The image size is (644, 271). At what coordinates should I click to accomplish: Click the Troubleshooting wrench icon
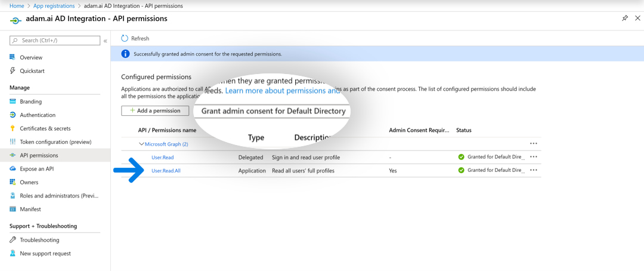pos(13,240)
